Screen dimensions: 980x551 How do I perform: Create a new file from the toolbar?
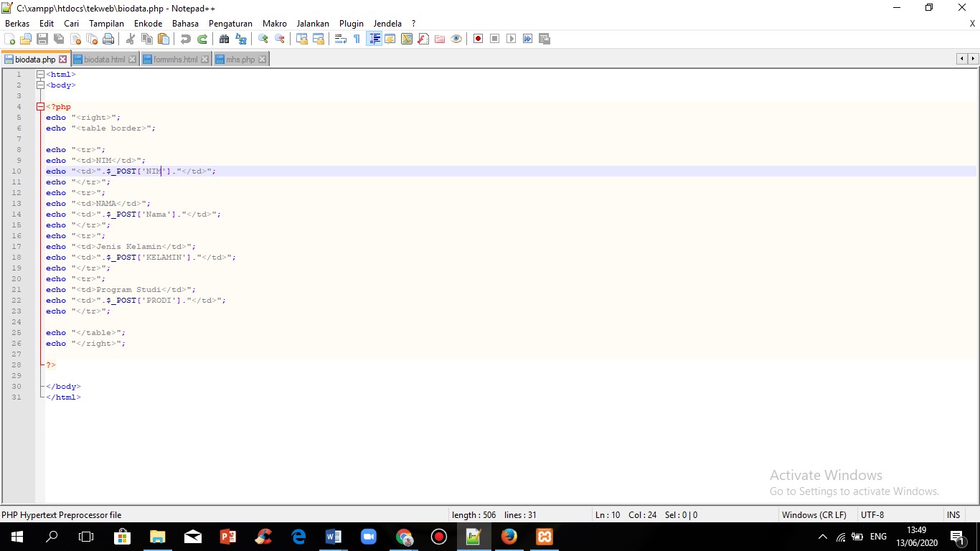[x=10, y=39]
